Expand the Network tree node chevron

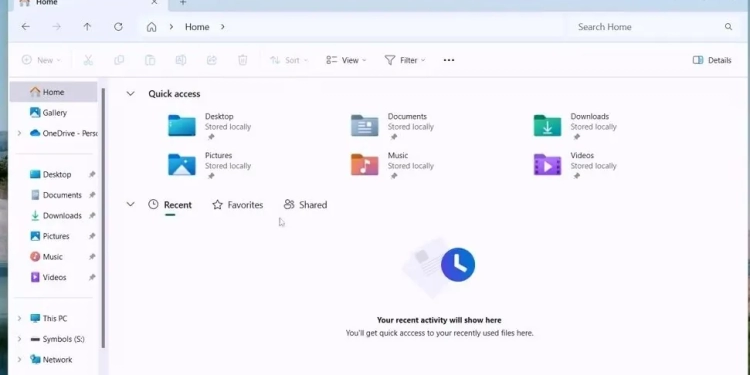[x=19, y=359]
